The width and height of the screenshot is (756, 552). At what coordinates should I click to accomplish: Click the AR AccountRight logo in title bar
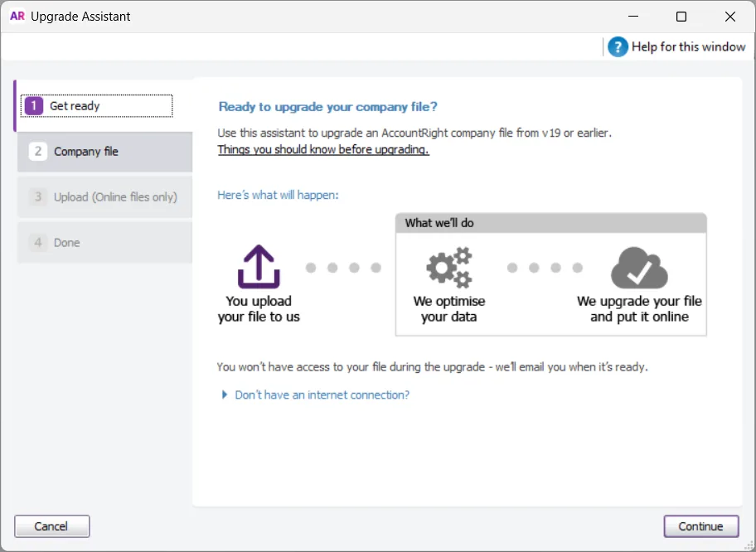coord(17,16)
